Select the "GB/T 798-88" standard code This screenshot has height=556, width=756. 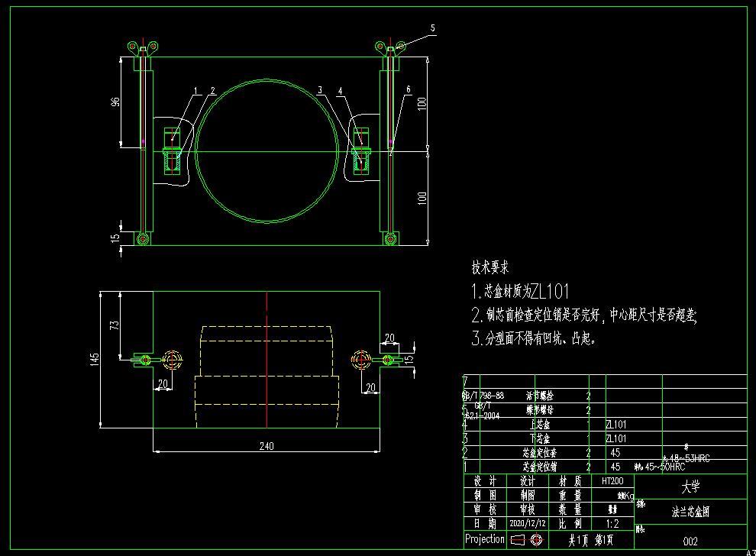coord(483,396)
